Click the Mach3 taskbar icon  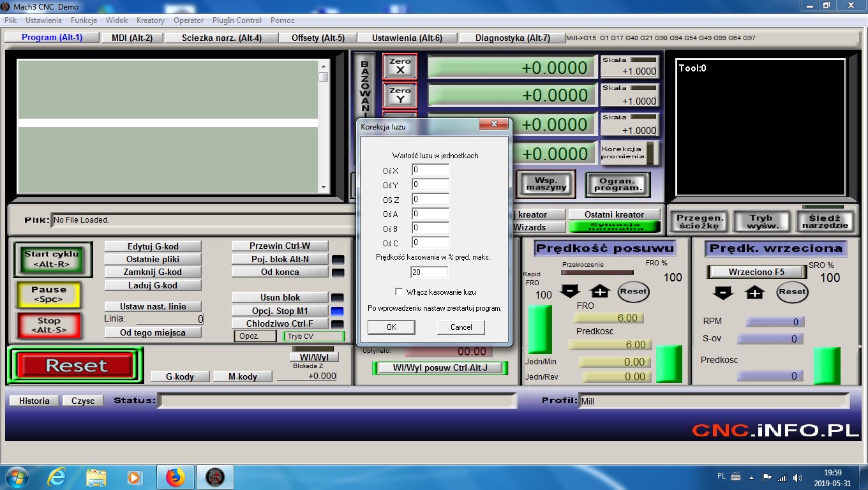215,477
